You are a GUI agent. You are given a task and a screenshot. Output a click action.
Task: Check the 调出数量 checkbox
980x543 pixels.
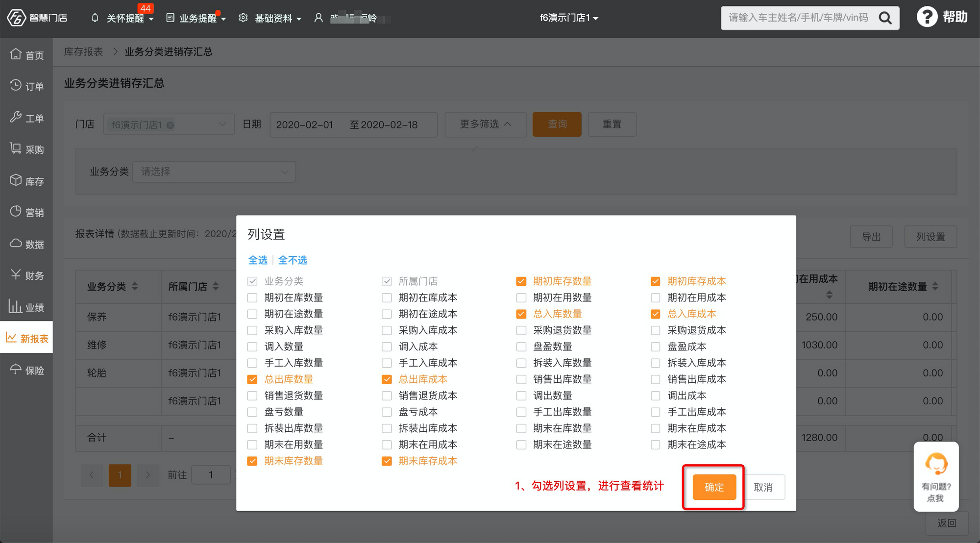click(x=521, y=396)
